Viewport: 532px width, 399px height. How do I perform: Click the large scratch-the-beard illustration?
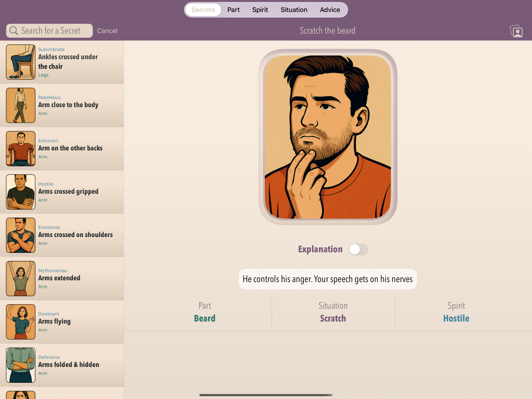[x=327, y=137]
